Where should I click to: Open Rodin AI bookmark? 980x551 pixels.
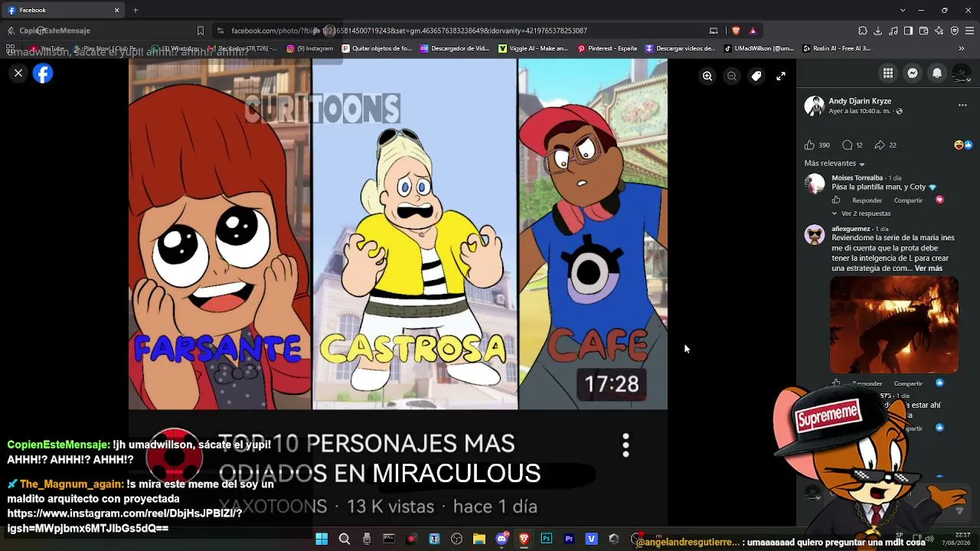(837, 48)
